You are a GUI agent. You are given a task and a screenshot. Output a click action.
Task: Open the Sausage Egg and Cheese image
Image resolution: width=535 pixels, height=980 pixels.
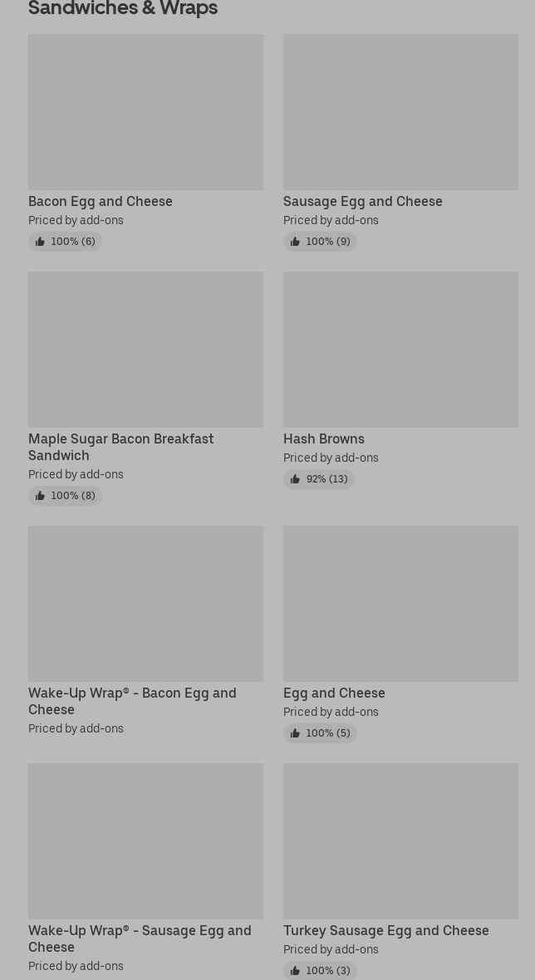[400, 112]
